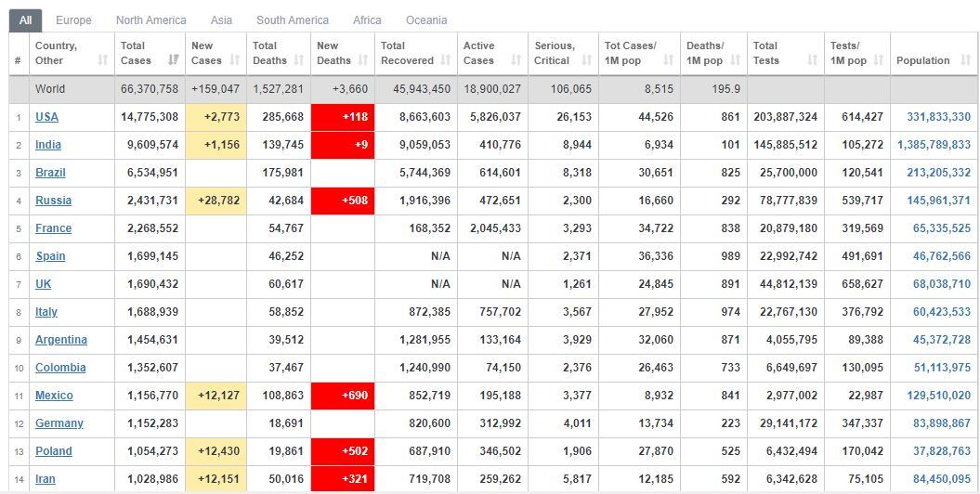Switch to the Europe tab
This screenshot has height=494, width=980.
click(73, 20)
